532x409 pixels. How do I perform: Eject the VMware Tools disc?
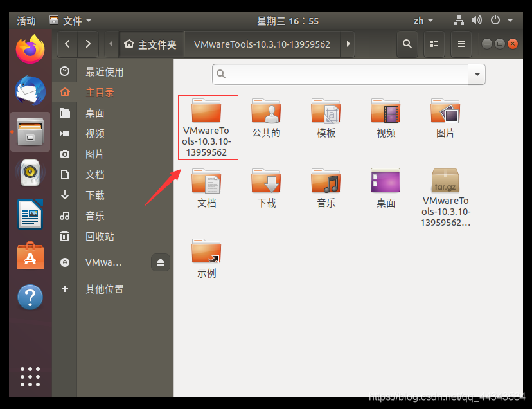coord(161,262)
